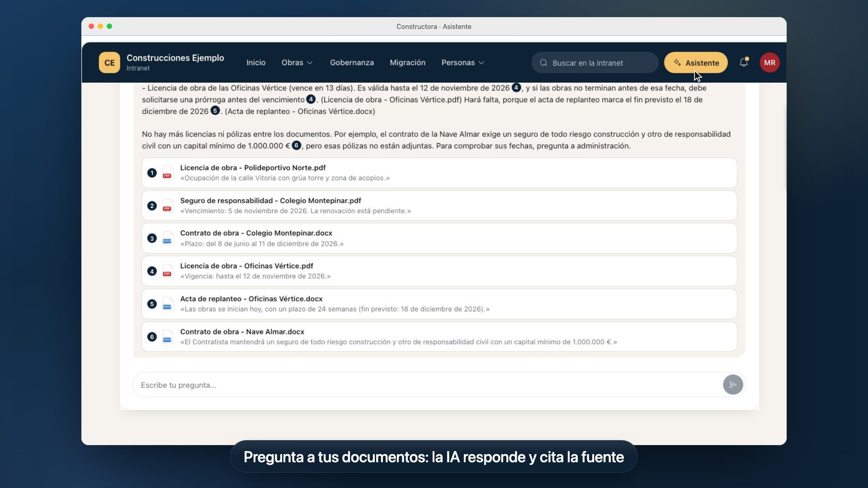This screenshot has width=868, height=488.
Task: Open Licencia de obra - Oficinas Vértice.pdf source
Action: tap(439, 271)
